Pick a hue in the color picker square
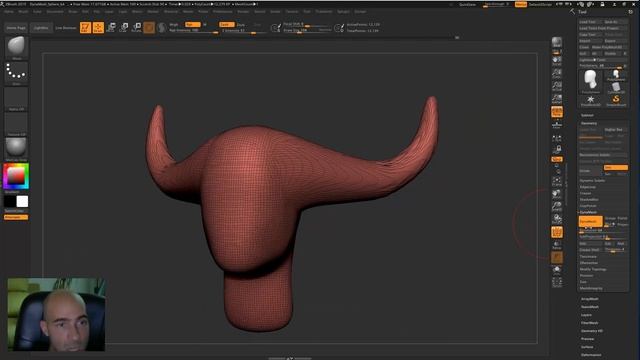The width and height of the screenshot is (640, 360). click(16, 176)
